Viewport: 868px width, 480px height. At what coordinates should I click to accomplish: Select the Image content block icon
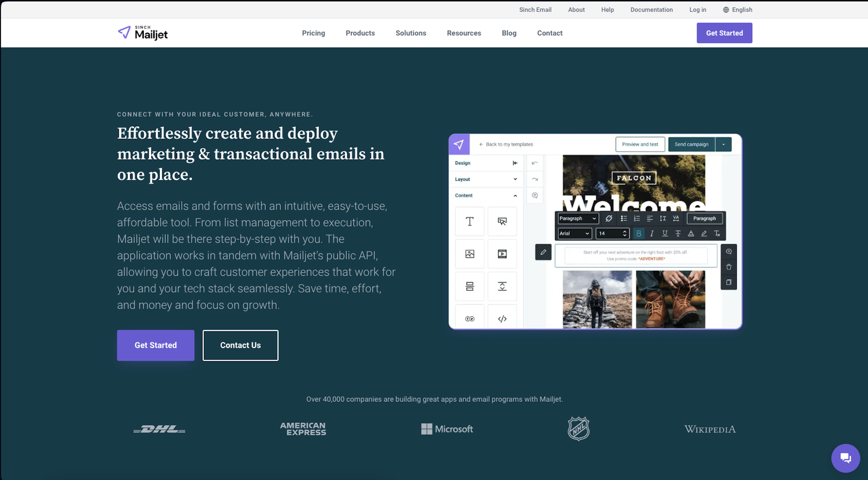[470, 254]
